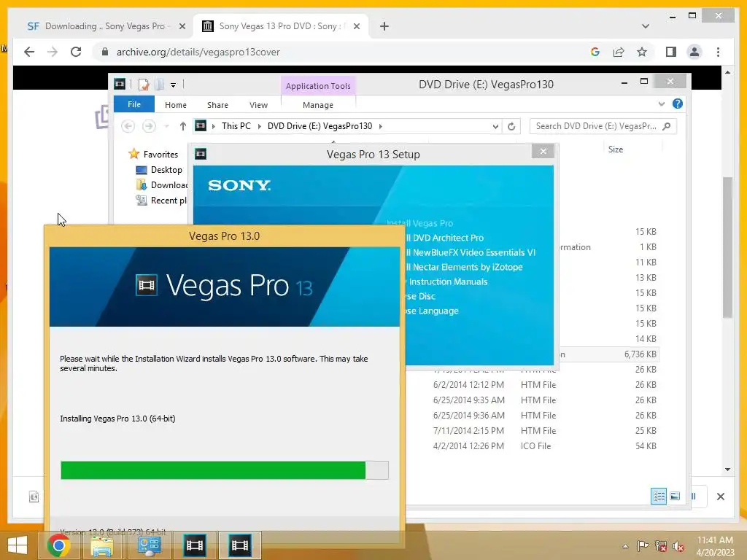Open a new Chrome tab
Viewport: 747px width, 560px height.
point(384,26)
